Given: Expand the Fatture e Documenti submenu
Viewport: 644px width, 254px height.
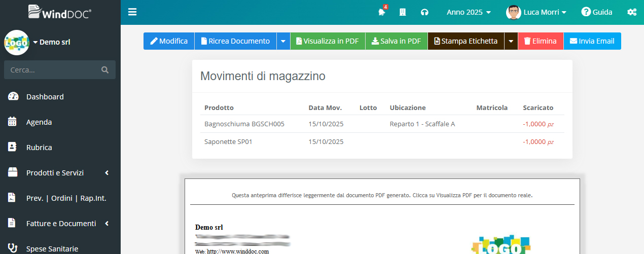Looking at the screenshot, I should pyautogui.click(x=60, y=224).
